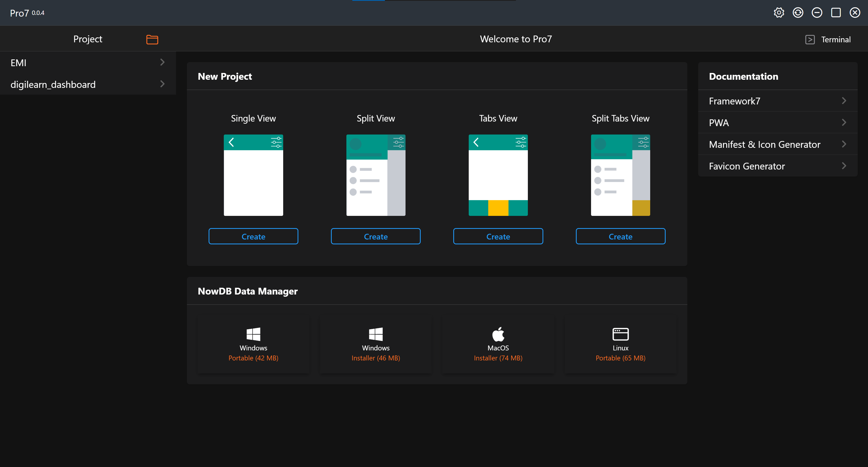Expand the EMI project chevron
Image resolution: width=868 pixels, height=467 pixels.
(x=162, y=62)
